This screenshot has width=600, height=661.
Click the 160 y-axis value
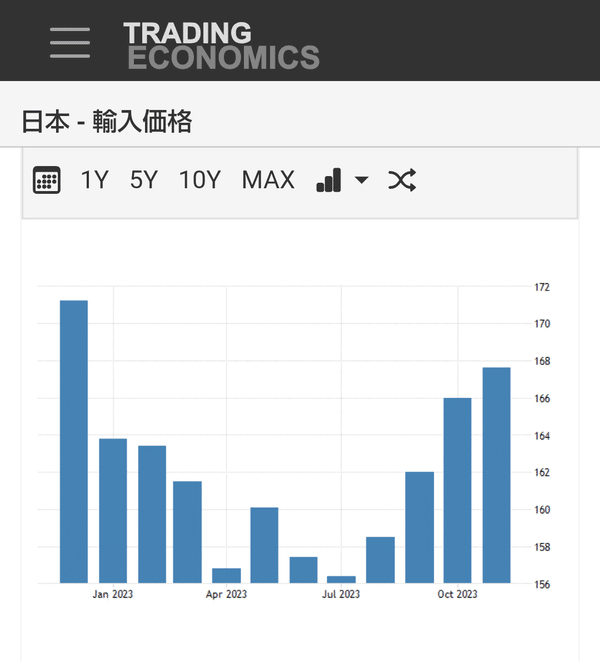(542, 510)
